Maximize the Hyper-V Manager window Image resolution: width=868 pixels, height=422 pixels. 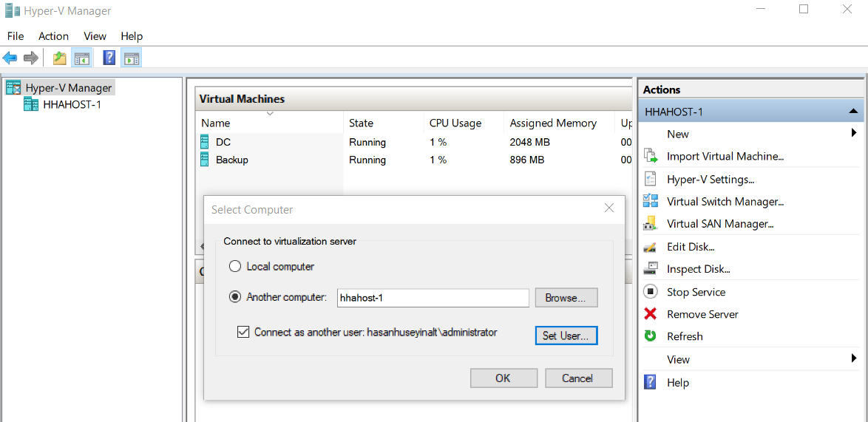pyautogui.click(x=804, y=9)
